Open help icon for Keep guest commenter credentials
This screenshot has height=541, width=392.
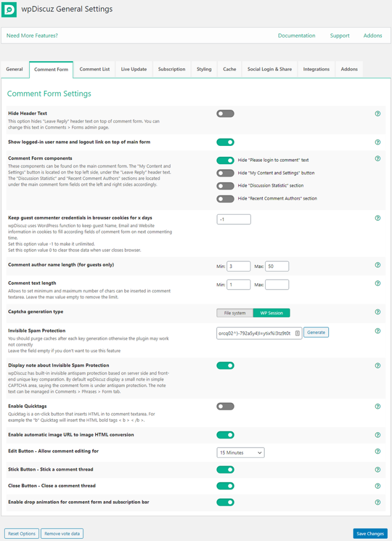pyautogui.click(x=378, y=218)
